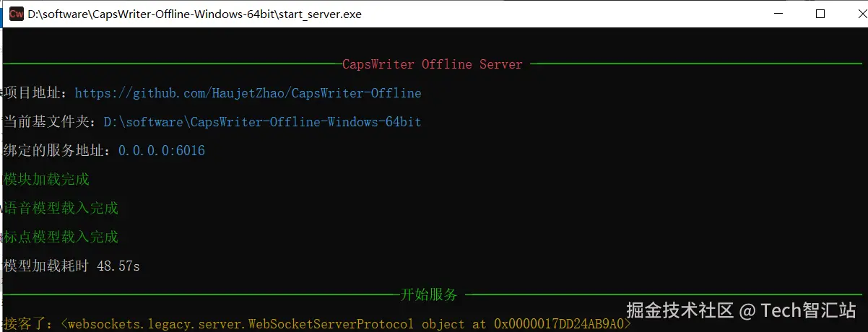The width and height of the screenshot is (868, 332).
Task: Click the 语音模型载入完成 status line
Action: [61, 209]
